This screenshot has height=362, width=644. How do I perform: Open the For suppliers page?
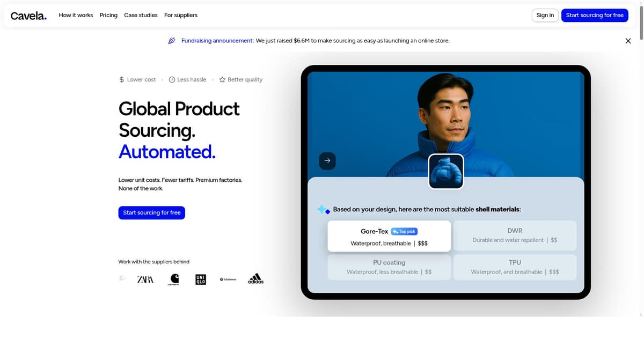[x=181, y=15]
